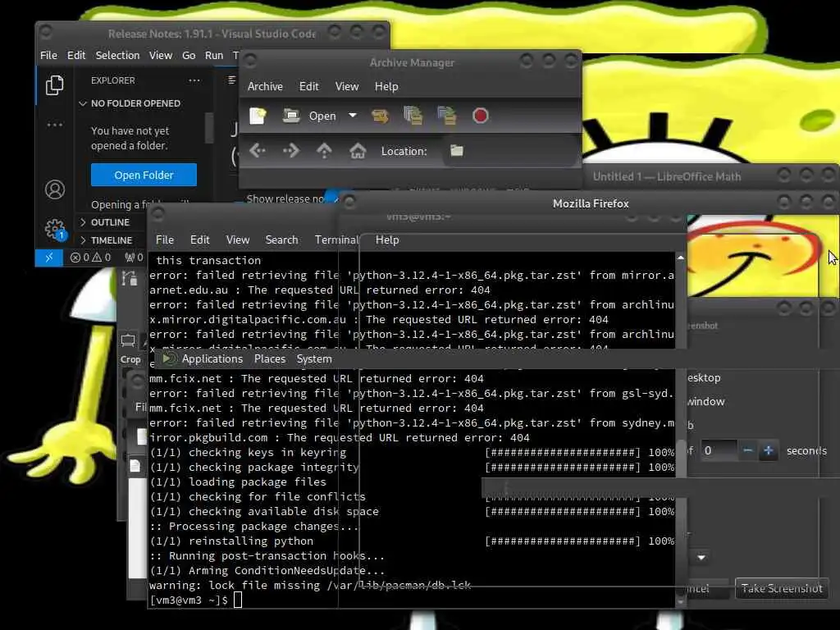The image size is (840, 630).
Task: Click Open in the Archive Manager toolbar
Action: tap(322, 116)
